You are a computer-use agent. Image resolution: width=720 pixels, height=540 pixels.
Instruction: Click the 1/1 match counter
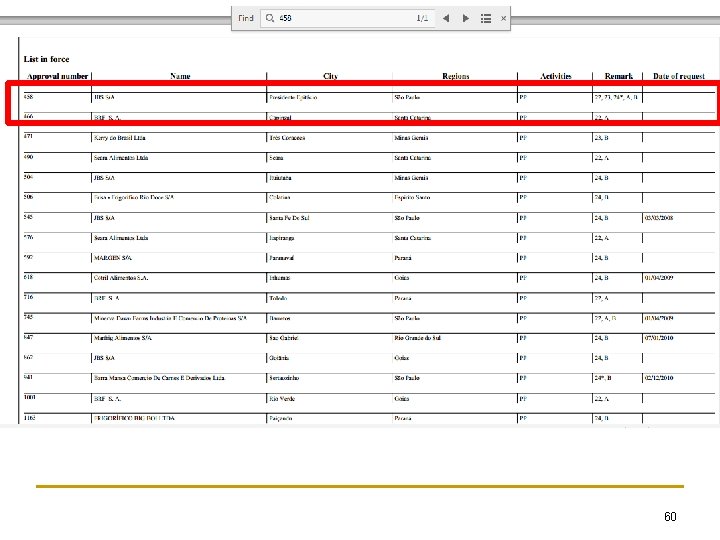coord(422,18)
